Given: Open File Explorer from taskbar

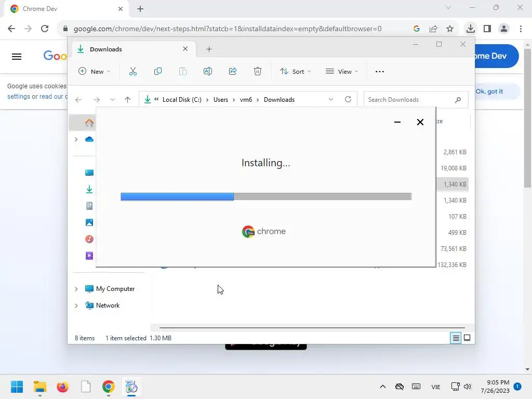Looking at the screenshot, I should click(39, 387).
